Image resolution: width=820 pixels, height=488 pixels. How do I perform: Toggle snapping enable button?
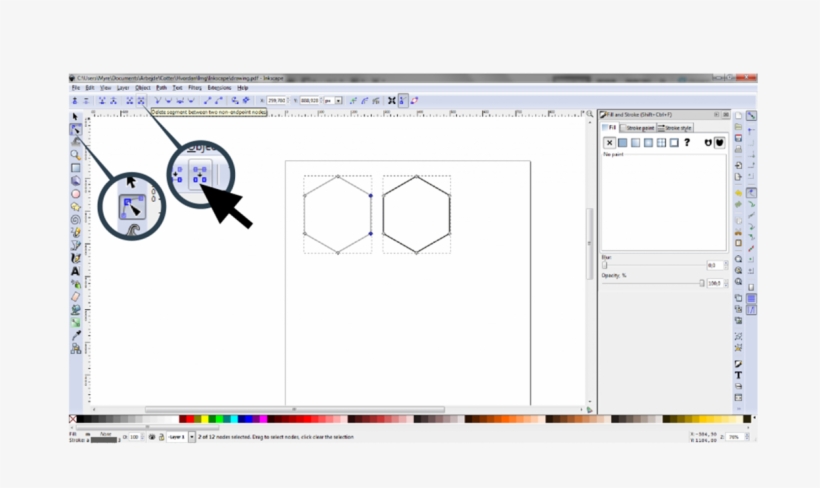click(x=751, y=116)
